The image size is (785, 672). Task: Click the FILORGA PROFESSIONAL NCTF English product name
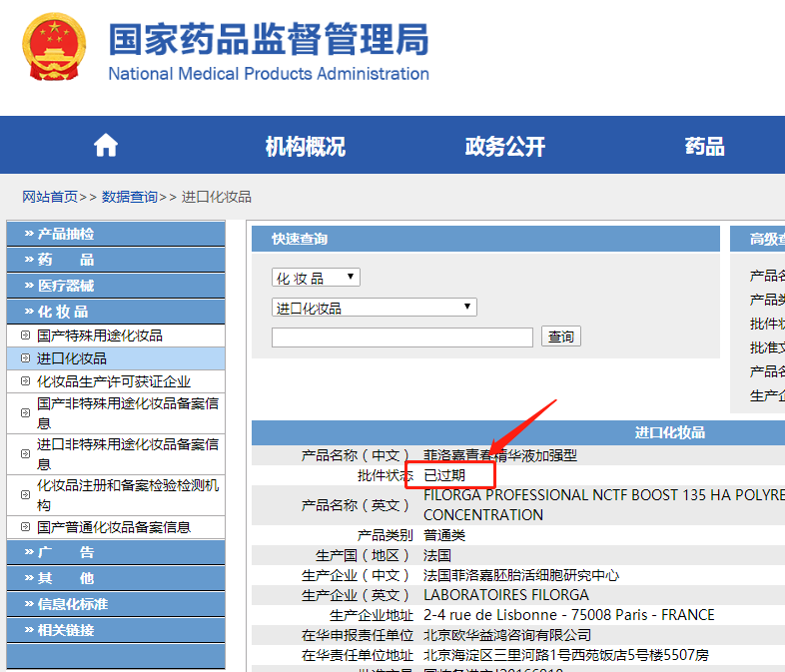pos(604,505)
